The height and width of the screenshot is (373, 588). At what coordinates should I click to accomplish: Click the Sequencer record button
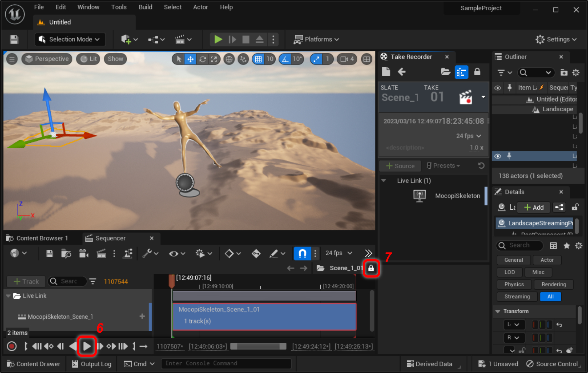(x=12, y=346)
